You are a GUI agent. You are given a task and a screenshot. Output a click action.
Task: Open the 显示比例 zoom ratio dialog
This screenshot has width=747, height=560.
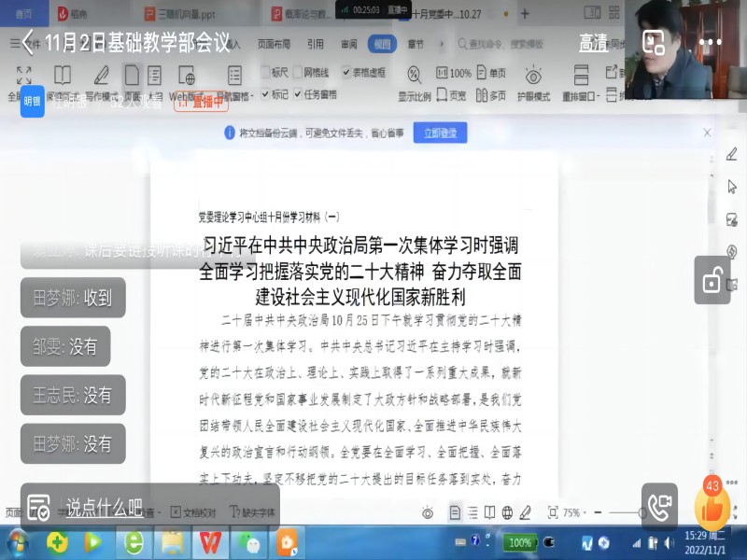[x=414, y=83]
